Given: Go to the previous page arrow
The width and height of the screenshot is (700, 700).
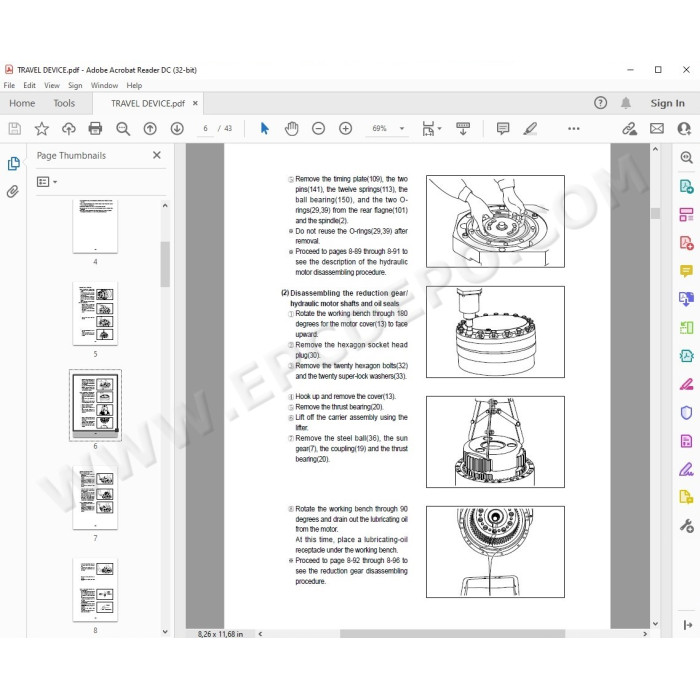Looking at the screenshot, I should [x=150, y=129].
